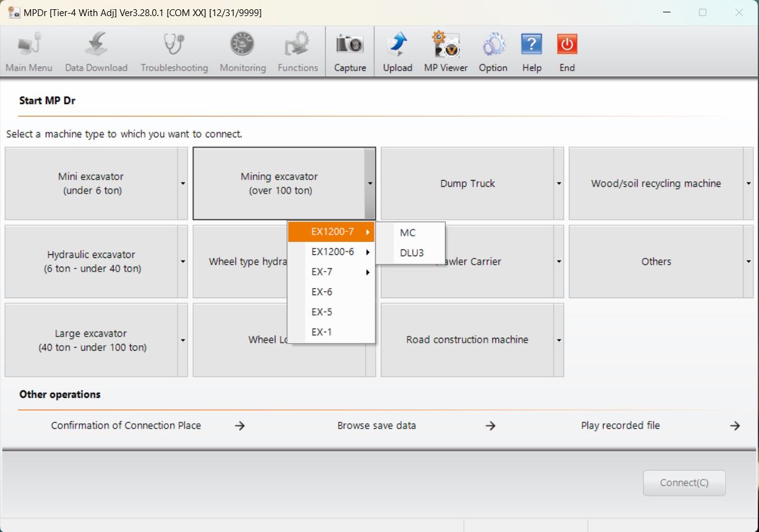Select the Data Download function
The image size is (759, 532).
pyautogui.click(x=96, y=51)
